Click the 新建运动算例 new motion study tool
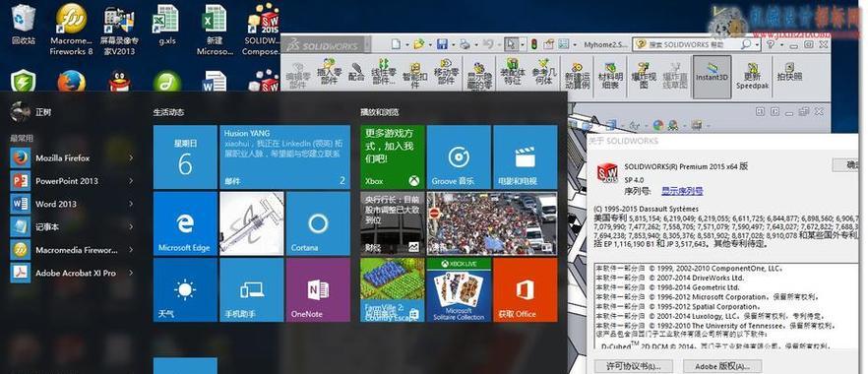The height and width of the screenshot is (374, 868). (x=578, y=77)
